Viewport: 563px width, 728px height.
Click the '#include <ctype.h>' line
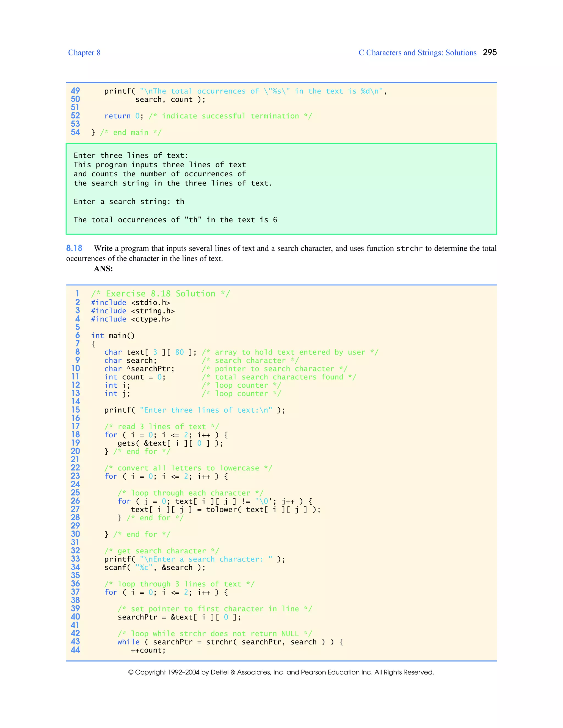point(130,319)
